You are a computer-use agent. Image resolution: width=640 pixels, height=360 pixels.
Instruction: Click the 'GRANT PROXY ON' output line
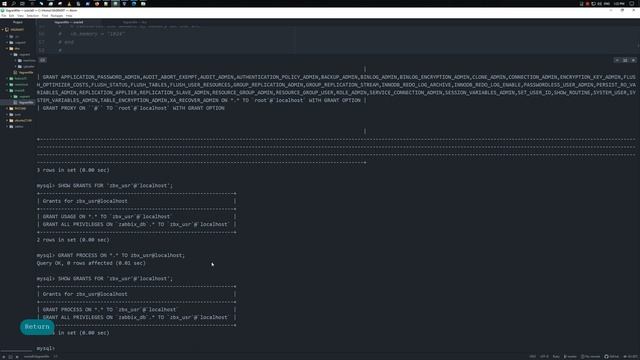click(x=131, y=108)
